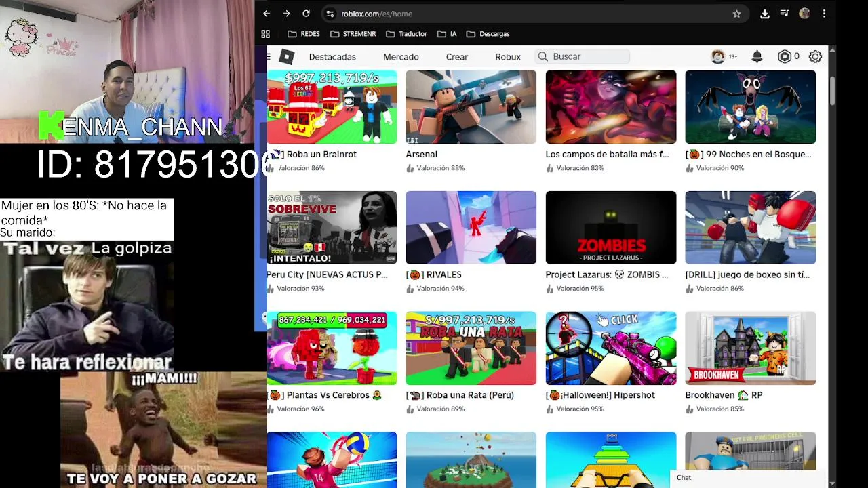Open the Descargas bookmark folder
Screen dimensions: 868x488
[x=488, y=34]
